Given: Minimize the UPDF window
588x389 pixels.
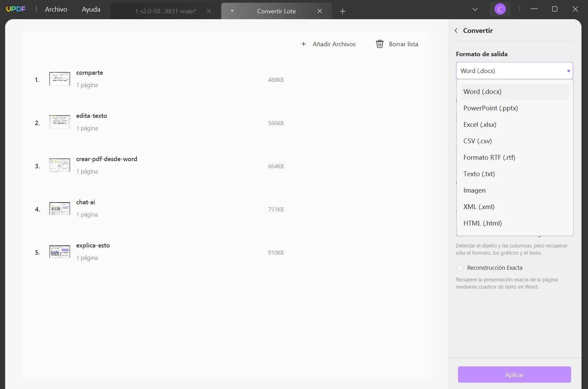Looking at the screenshot, I should pos(534,9).
